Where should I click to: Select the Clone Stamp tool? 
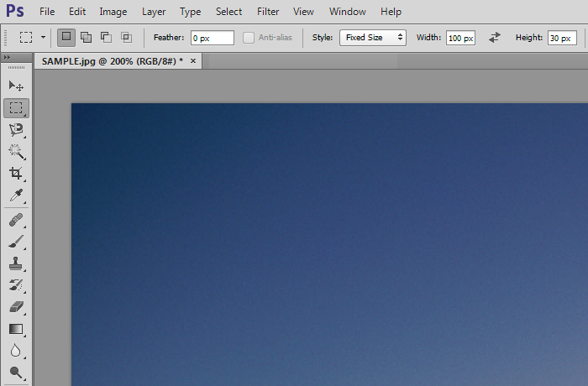click(16, 263)
